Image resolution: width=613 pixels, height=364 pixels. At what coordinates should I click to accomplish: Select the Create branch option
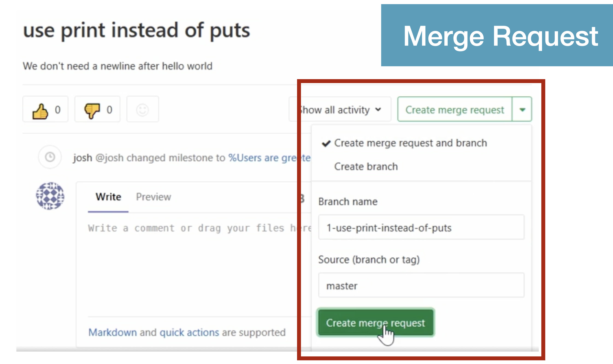click(x=366, y=167)
